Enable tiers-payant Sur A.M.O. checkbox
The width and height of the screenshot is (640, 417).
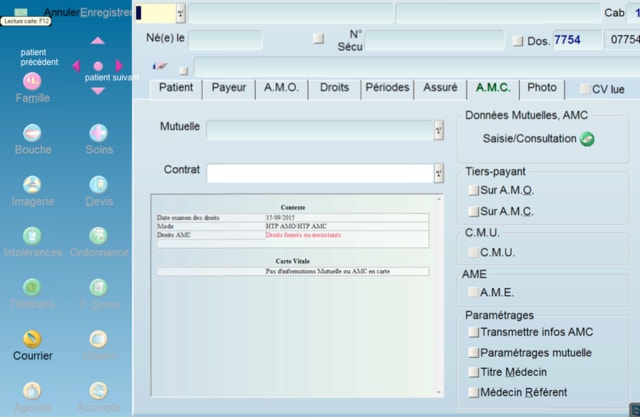point(473,190)
